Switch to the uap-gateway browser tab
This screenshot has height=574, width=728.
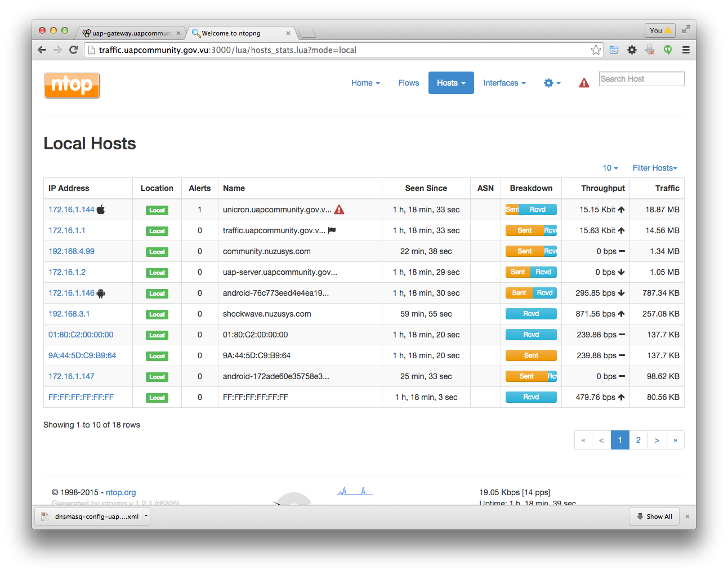point(131,33)
